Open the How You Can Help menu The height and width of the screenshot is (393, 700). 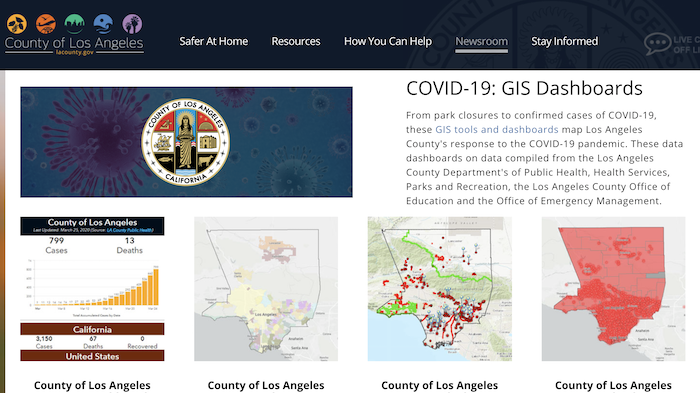click(x=388, y=42)
